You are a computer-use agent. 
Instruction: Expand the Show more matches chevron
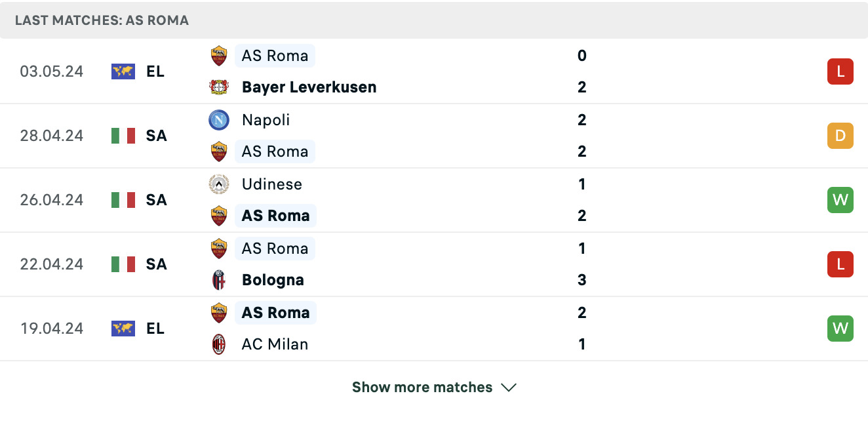[509, 388]
